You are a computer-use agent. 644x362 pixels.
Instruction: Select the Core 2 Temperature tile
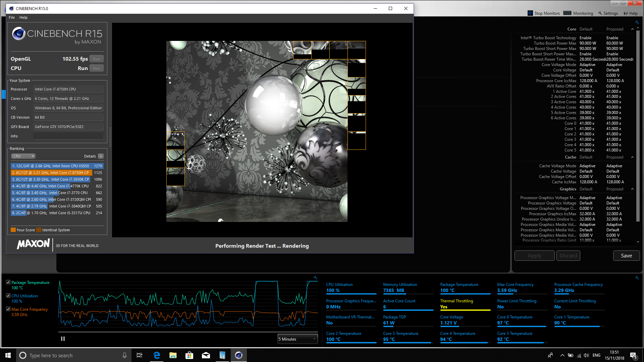click(x=351, y=337)
